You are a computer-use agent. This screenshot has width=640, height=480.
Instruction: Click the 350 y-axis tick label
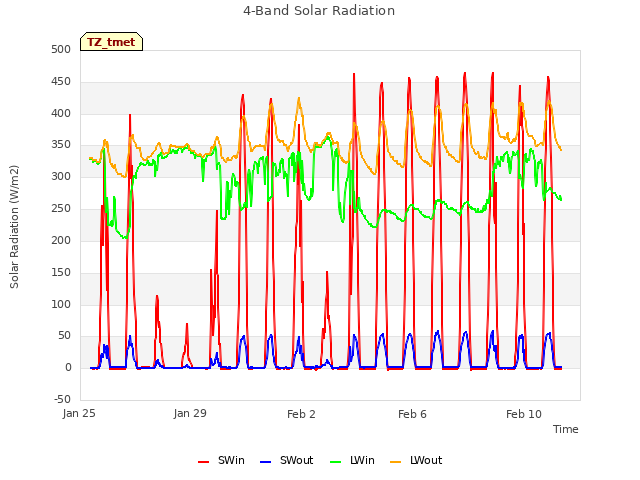[61, 145]
